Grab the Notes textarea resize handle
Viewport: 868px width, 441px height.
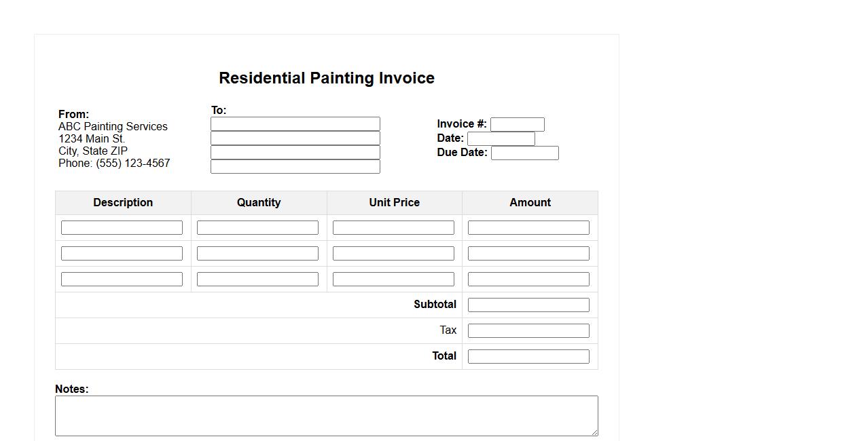click(594, 432)
